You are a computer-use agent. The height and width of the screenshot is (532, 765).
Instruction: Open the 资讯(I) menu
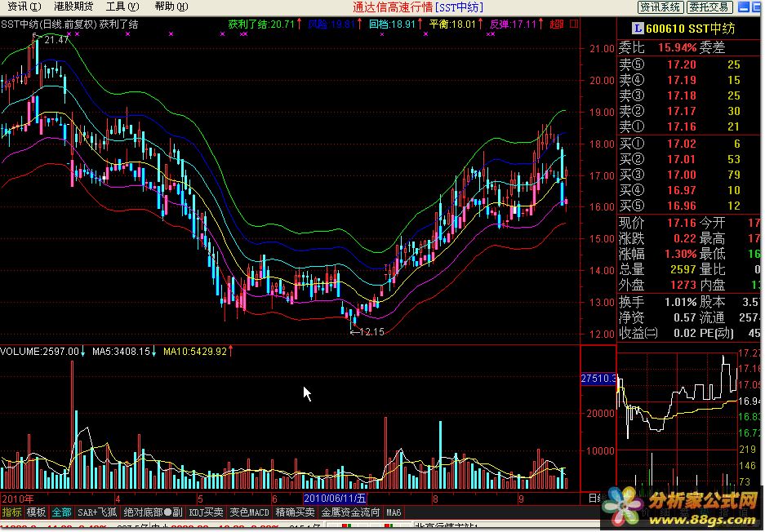(x=24, y=7)
